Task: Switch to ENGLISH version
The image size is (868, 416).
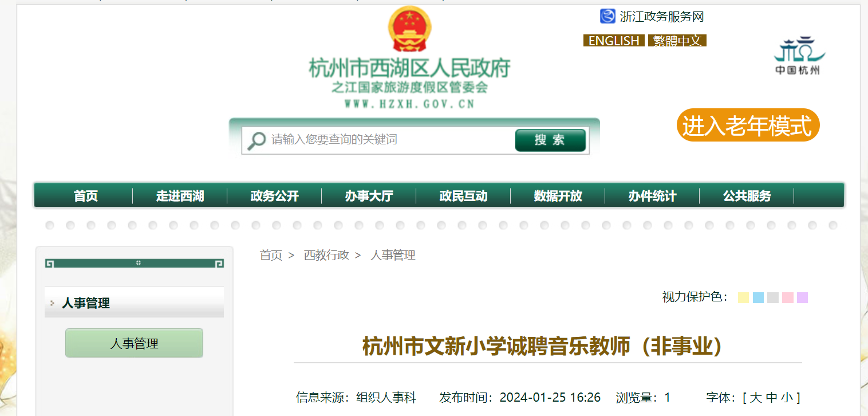Action: tap(614, 41)
